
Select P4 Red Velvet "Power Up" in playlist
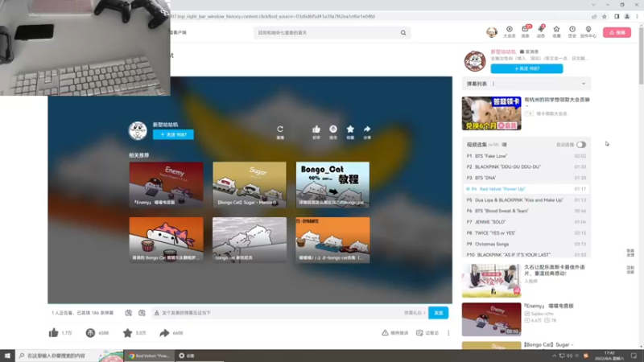tap(526, 189)
